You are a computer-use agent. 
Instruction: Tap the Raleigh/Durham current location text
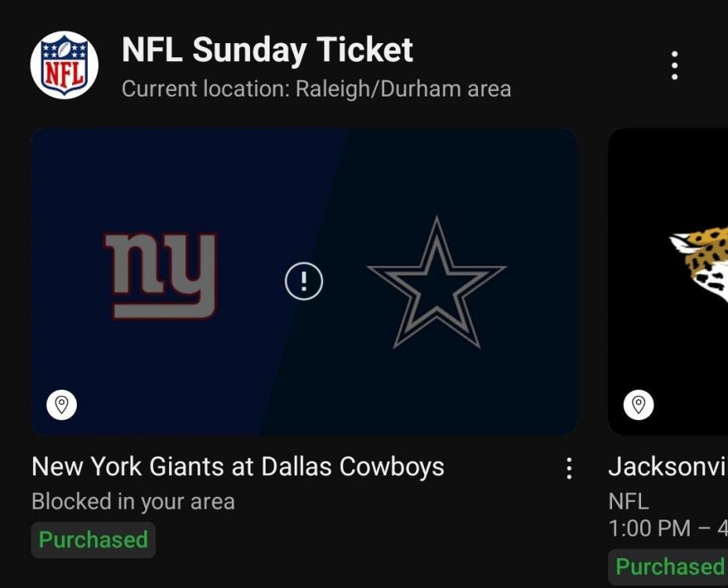click(317, 89)
